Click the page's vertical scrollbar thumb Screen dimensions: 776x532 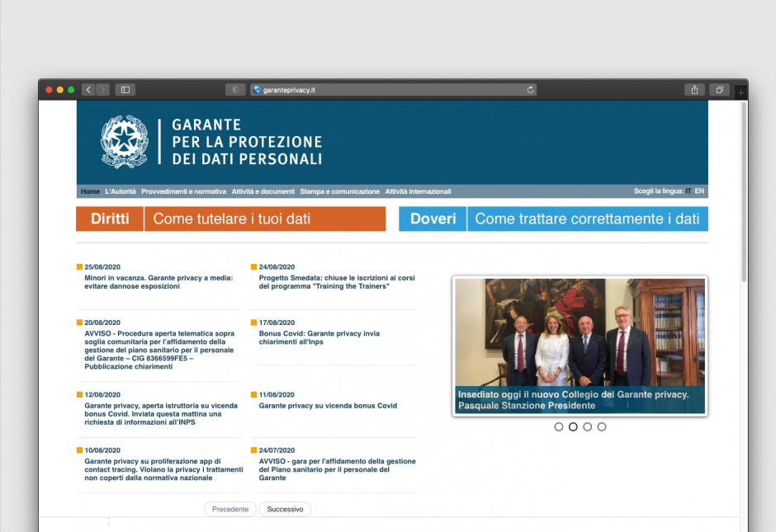[x=743, y=192]
